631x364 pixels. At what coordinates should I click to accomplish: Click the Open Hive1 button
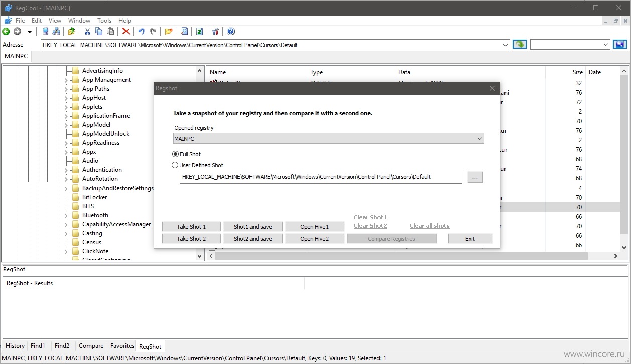click(x=315, y=227)
